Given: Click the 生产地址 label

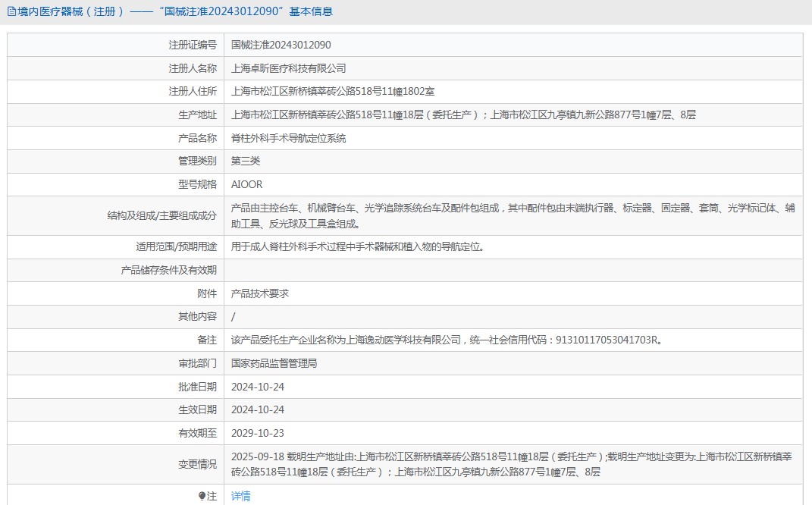Looking at the screenshot, I should (197, 114).
